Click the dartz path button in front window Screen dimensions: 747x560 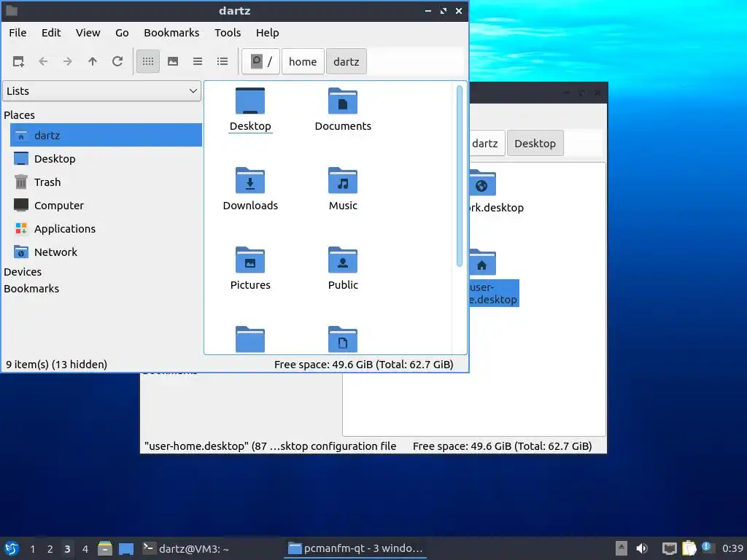coord(347,61)
